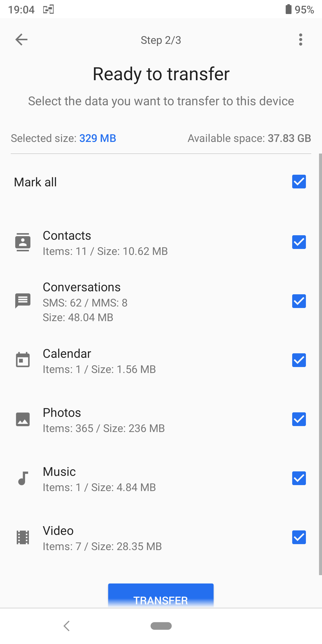322x644 pixels.
Task: Uncheck the Mark all checkbox
Action: [x=299, y=182]
